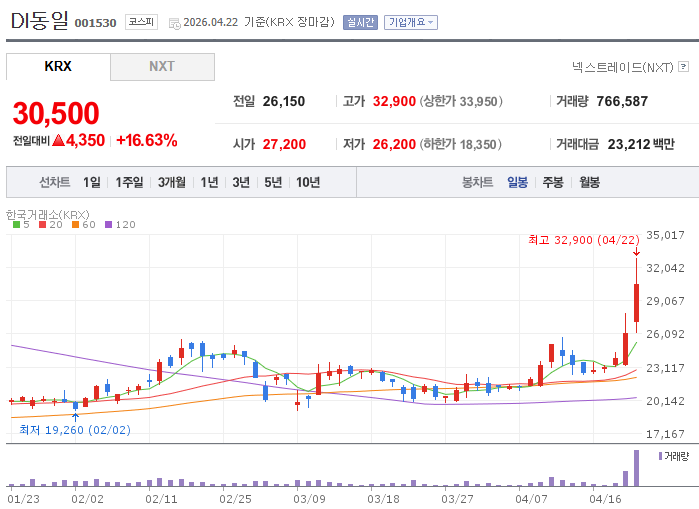Select the 3개월 line chart period
699x509 pixels.
(172, 182)
